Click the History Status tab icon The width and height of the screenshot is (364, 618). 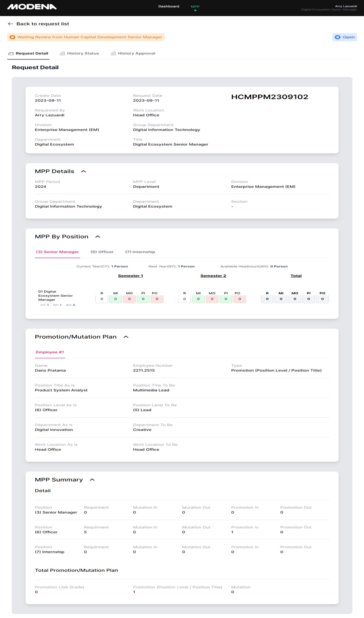pos(62,53)
